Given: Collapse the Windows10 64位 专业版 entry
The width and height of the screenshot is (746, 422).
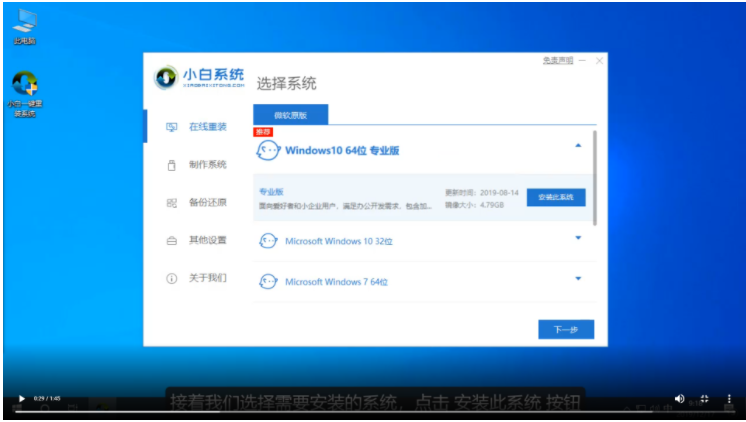Looking at the screenshot, I should [578, 145].
